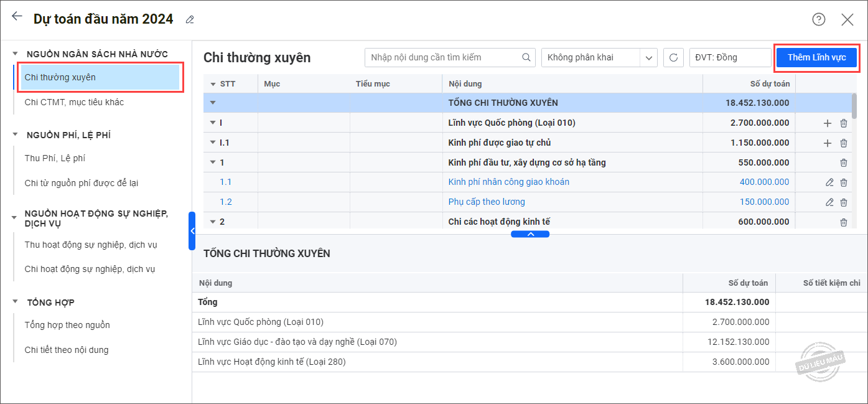Viewport: 868px width, 404px height.
Task: Open help via the question mark icon
Action: 818,19
